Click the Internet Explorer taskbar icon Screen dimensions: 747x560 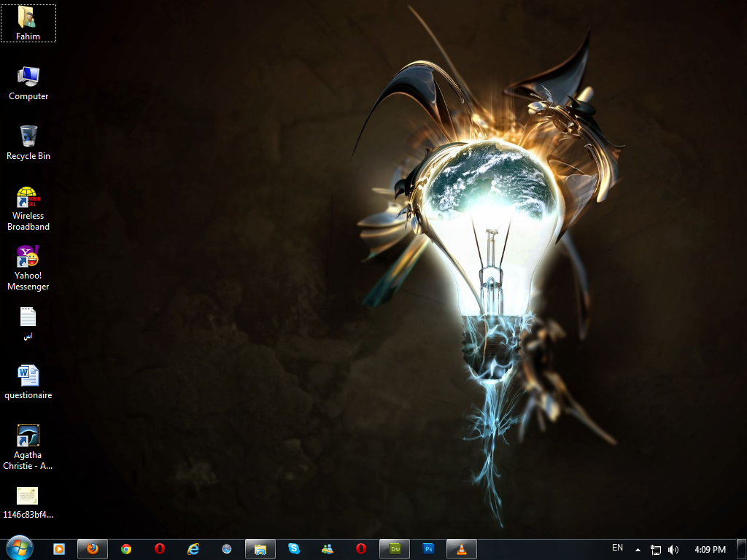[x=193, y=549]
